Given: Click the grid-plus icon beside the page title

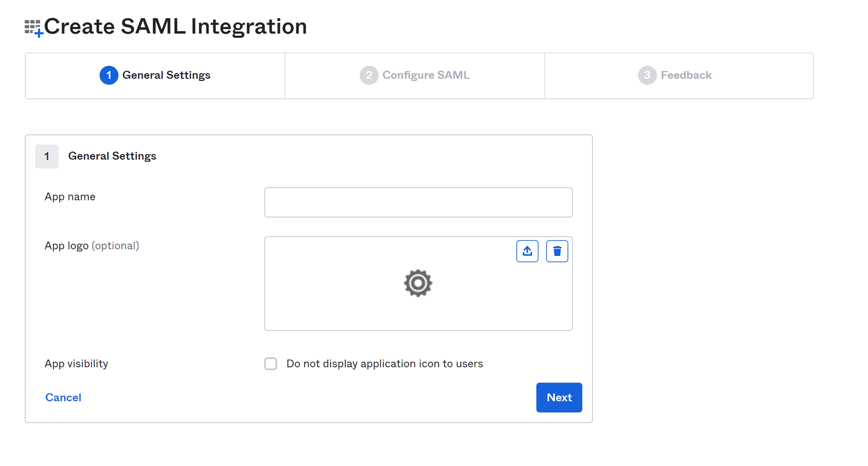Looking at the screenshot, I should (32, 26).
